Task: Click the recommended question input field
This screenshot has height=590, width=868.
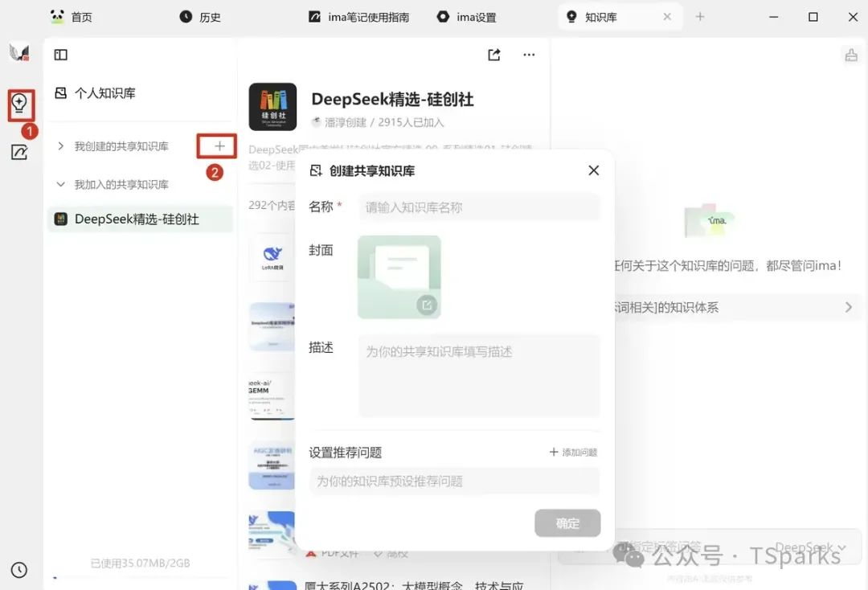Action: [x=454, y=481]
